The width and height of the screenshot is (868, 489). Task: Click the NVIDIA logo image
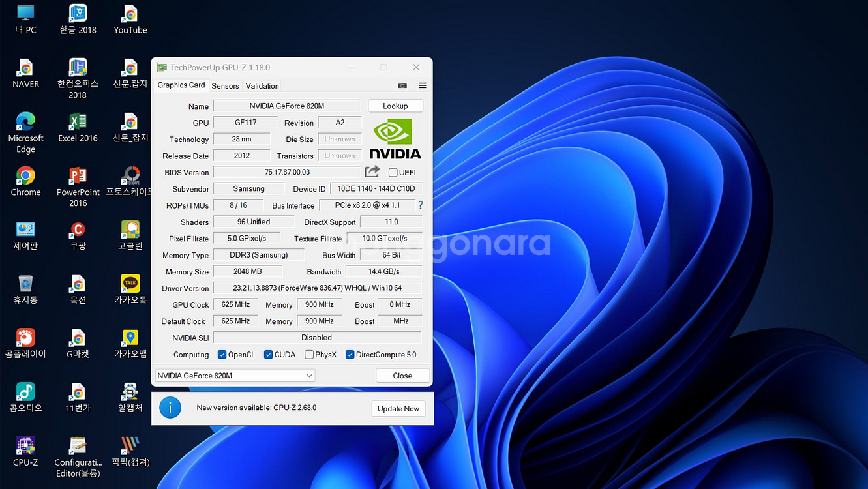[395, 139]
